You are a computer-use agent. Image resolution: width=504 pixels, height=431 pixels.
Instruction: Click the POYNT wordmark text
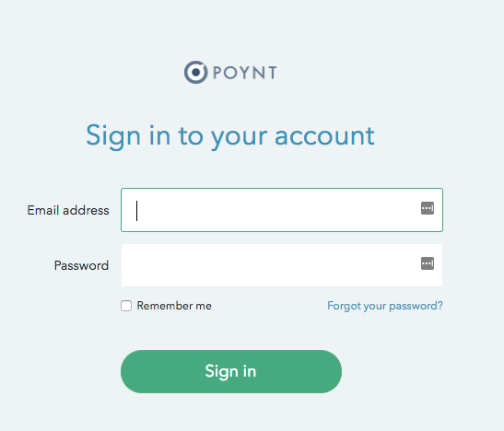click(244, 73)
